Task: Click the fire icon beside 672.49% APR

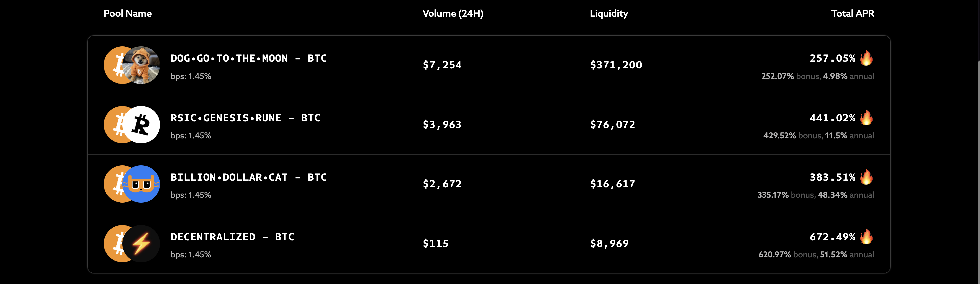Action: point(866,236)
